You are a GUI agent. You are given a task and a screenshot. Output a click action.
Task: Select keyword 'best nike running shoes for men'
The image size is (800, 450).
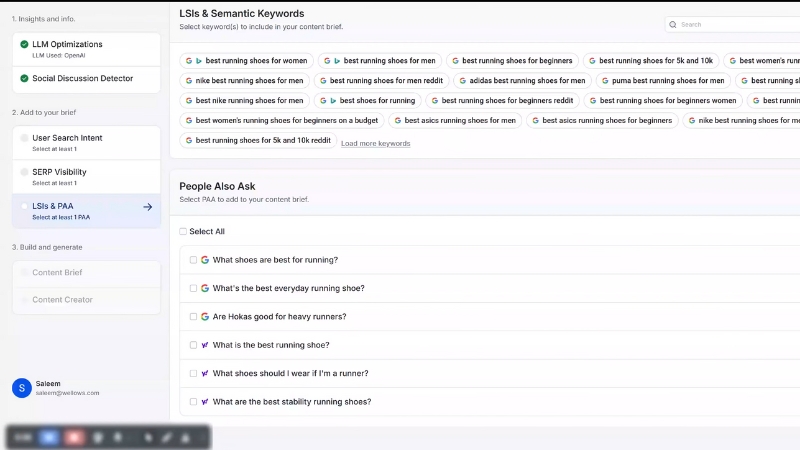tap(244, 101)
